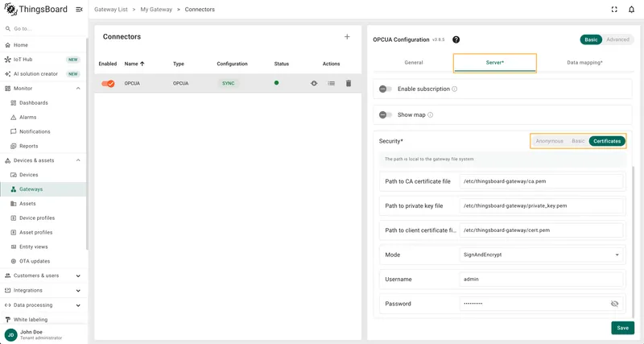Open the General tab
The width and height of the screenshot is (644, 344).
coord(414,63)
